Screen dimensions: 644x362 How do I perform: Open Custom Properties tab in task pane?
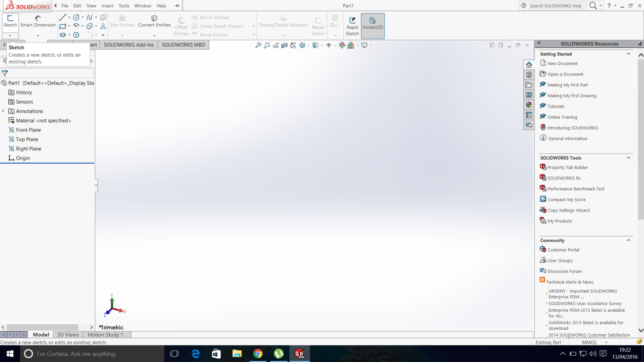click(x=529, y=115)
